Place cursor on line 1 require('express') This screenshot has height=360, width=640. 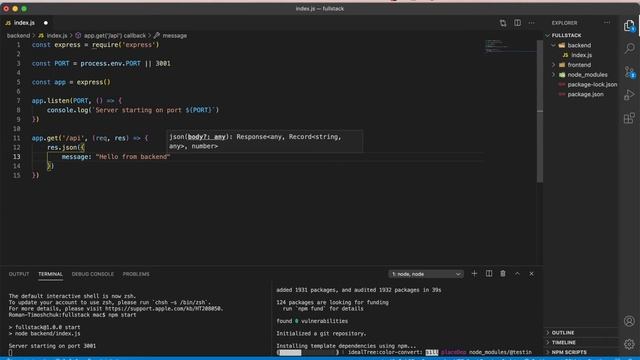point(126,45)
